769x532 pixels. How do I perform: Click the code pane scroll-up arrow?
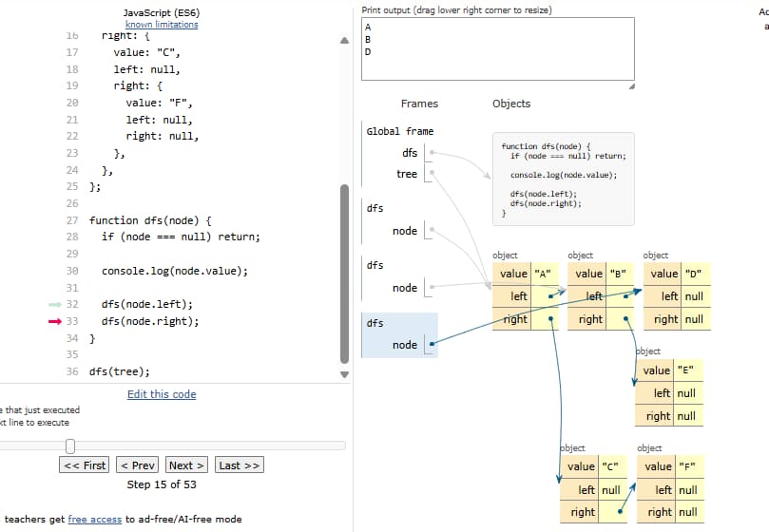tap(345, 40)
